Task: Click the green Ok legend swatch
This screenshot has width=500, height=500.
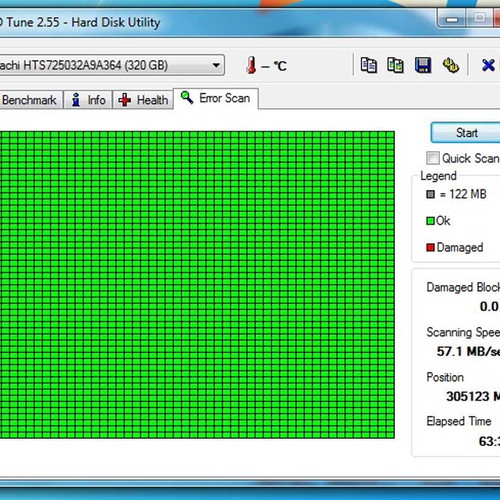Action: coord(430,221)
